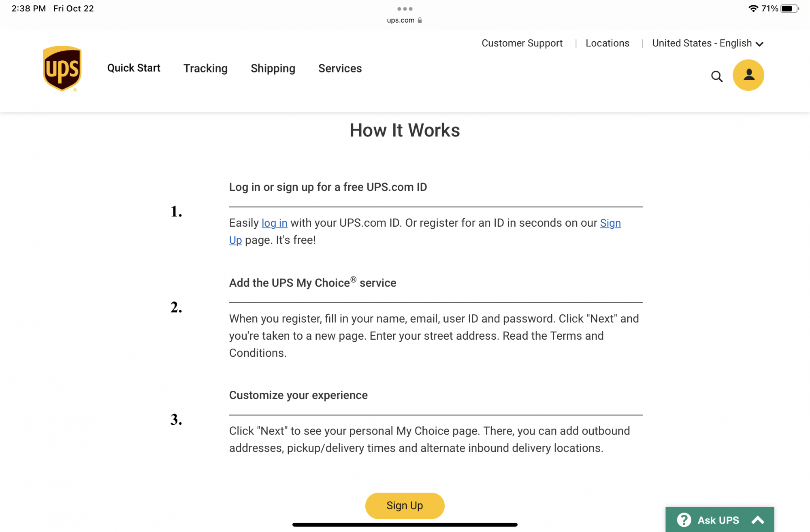
Task: Tap the three dots above address bar
Action: click(405, 9)
